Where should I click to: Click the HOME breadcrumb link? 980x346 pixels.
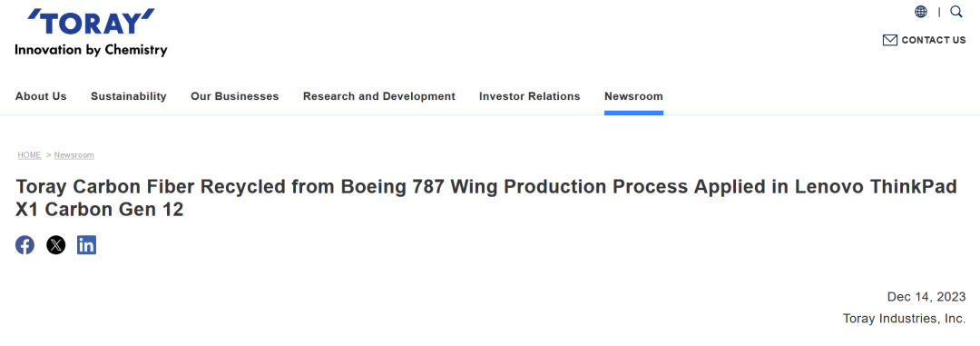coord(29,155)
